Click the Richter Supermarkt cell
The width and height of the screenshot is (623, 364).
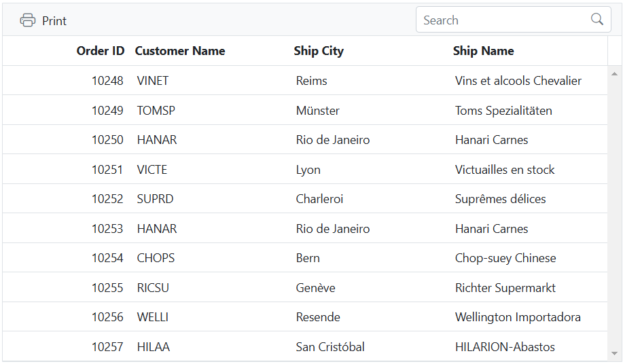[505, 288]
